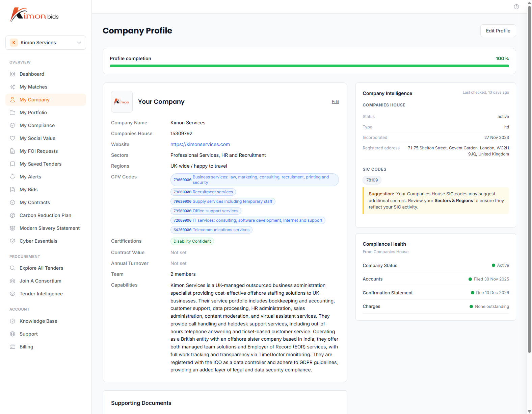
Task: Click 'Last checked: 13 days ago' text
Action: (x=486, y=92)
